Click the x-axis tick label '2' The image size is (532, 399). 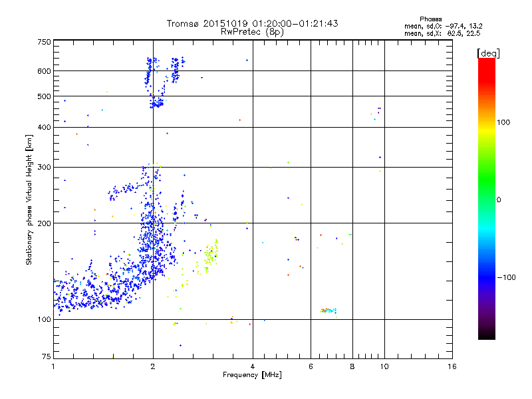coord(153,366)
